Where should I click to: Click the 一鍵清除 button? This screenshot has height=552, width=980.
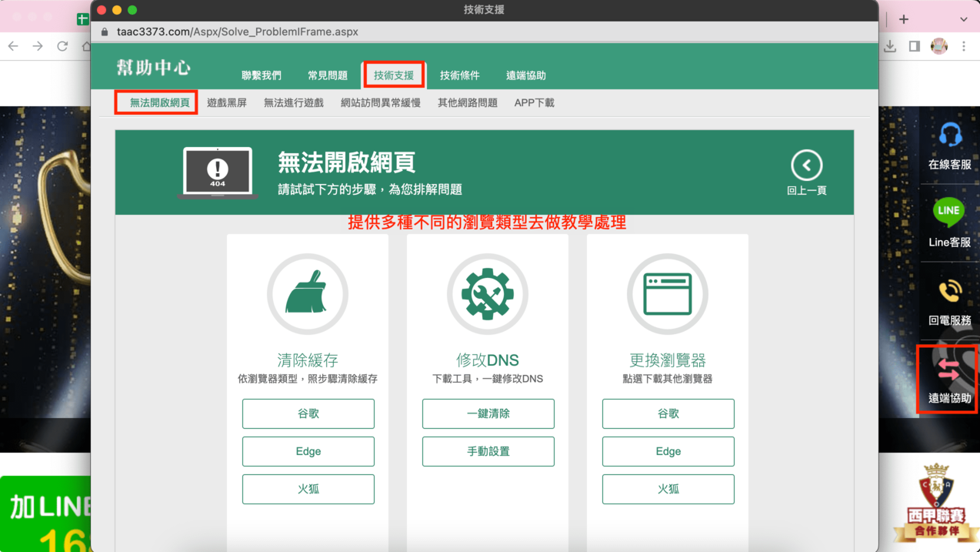(x=488, y=413)
